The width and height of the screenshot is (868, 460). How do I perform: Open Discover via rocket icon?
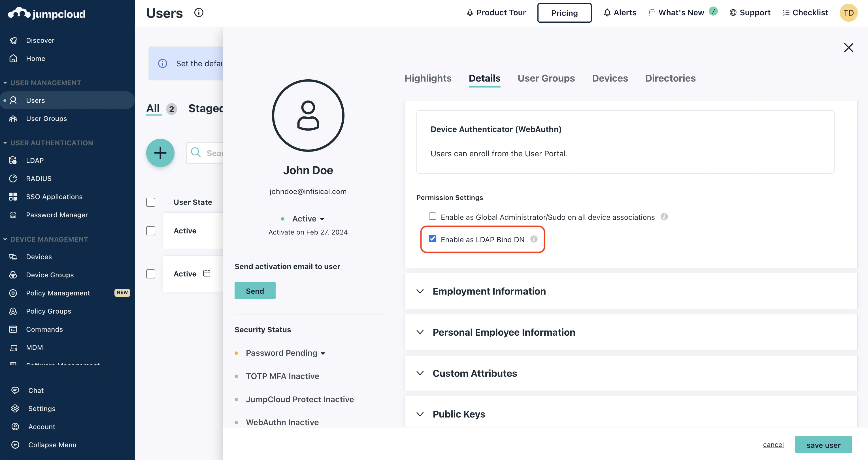pyautogui.click(x=13, y=41)
